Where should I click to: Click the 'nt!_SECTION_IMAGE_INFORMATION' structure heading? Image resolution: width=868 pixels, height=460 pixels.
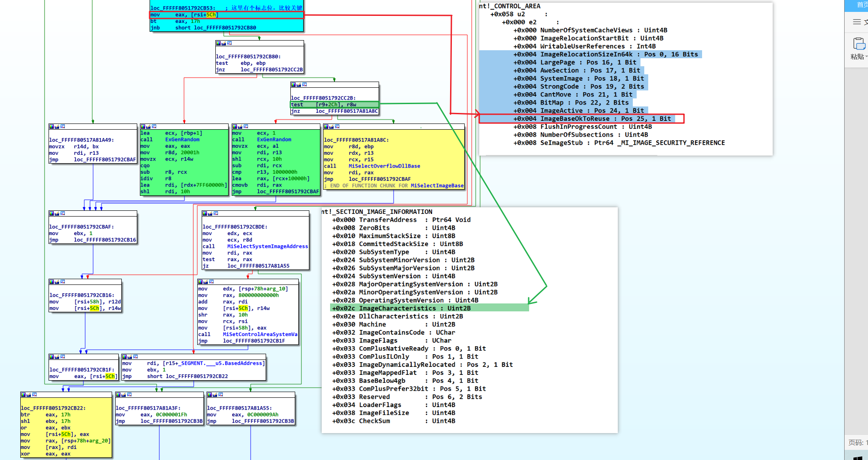tap(377, 212)
